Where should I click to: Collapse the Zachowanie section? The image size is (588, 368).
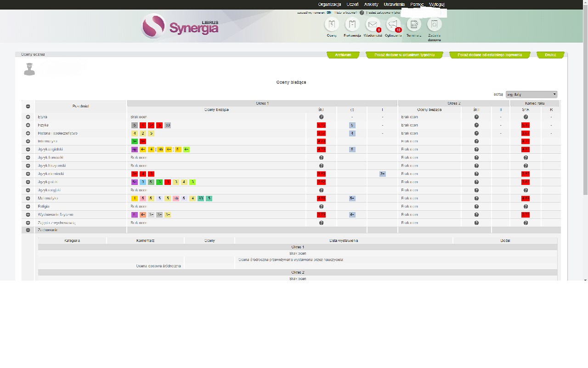[x=28, y=230]
